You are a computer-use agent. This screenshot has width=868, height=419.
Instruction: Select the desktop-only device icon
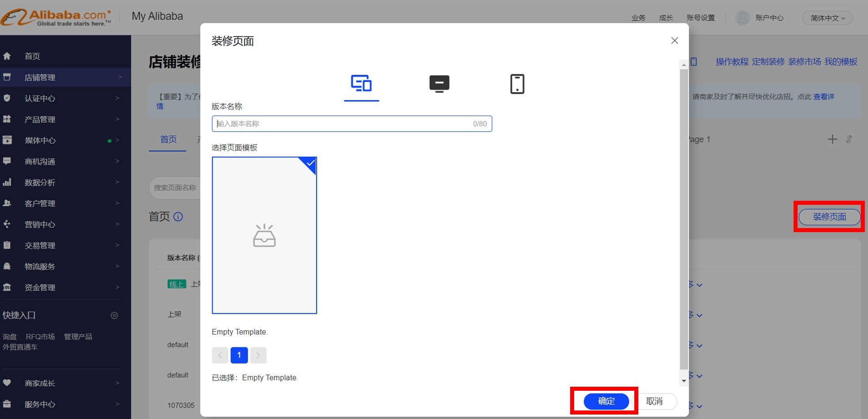click(439, 84)
